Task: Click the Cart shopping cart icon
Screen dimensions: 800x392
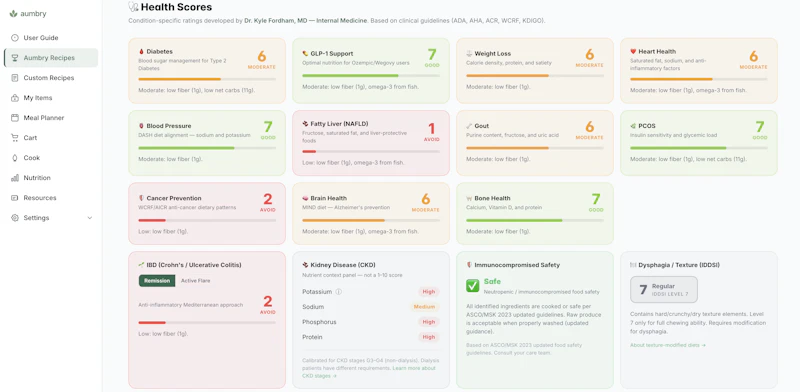Action: pos(15,138)
